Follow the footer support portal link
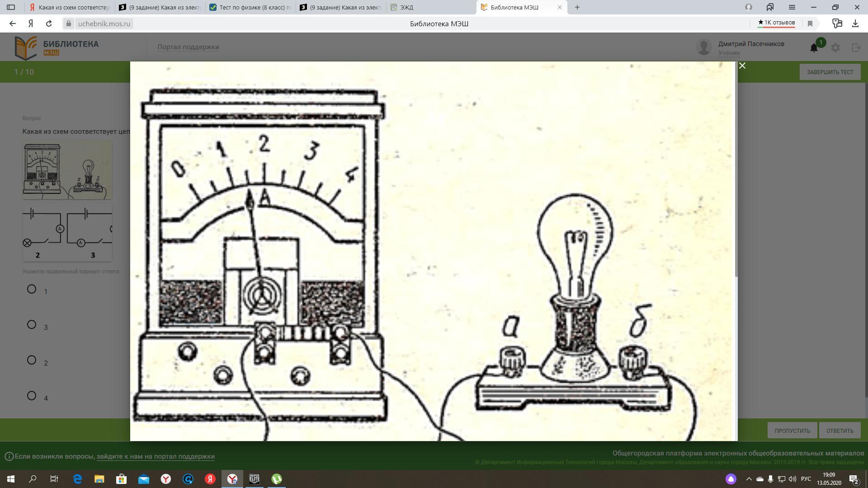 tap(156, 456)
